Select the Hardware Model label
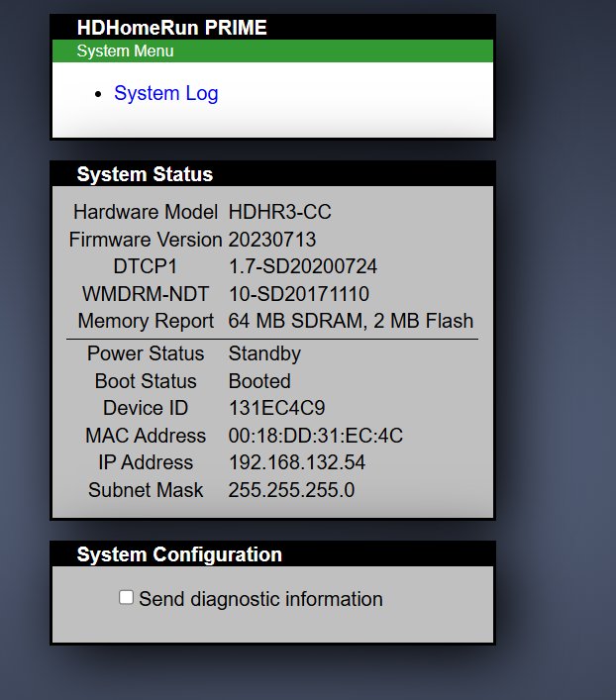This screenshot has width=616, height=700. click(146, 212)
